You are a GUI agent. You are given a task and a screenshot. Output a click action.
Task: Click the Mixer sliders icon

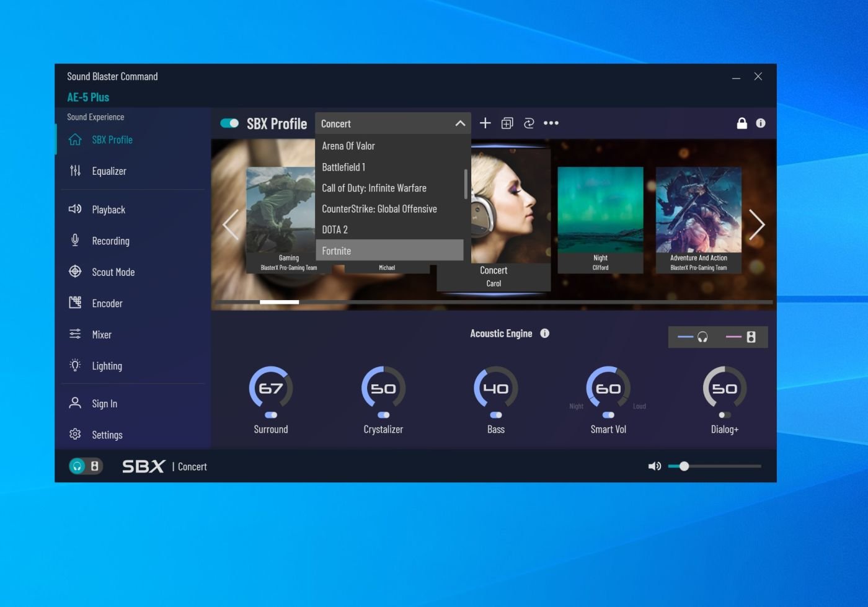[75, 334]
